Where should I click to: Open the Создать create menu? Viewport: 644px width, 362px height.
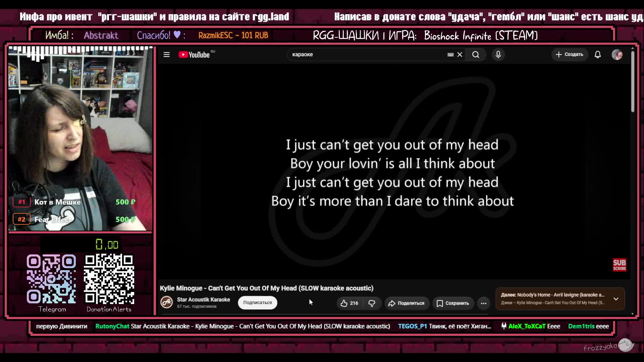coord(570,54)
